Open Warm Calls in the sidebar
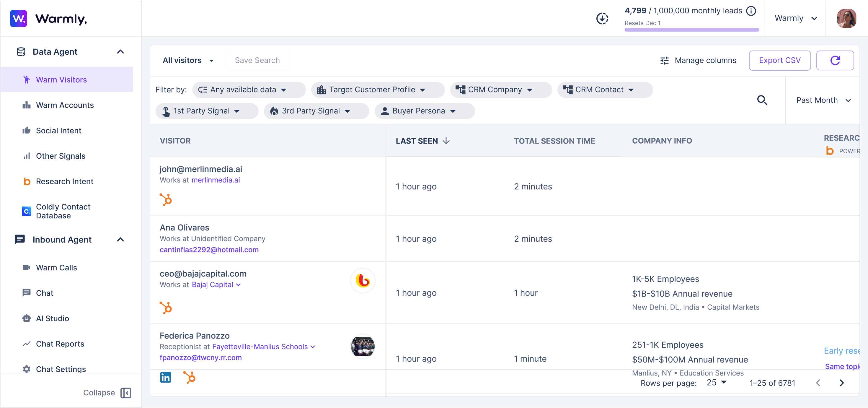This screenshot has width=868, height=408. 67,267
